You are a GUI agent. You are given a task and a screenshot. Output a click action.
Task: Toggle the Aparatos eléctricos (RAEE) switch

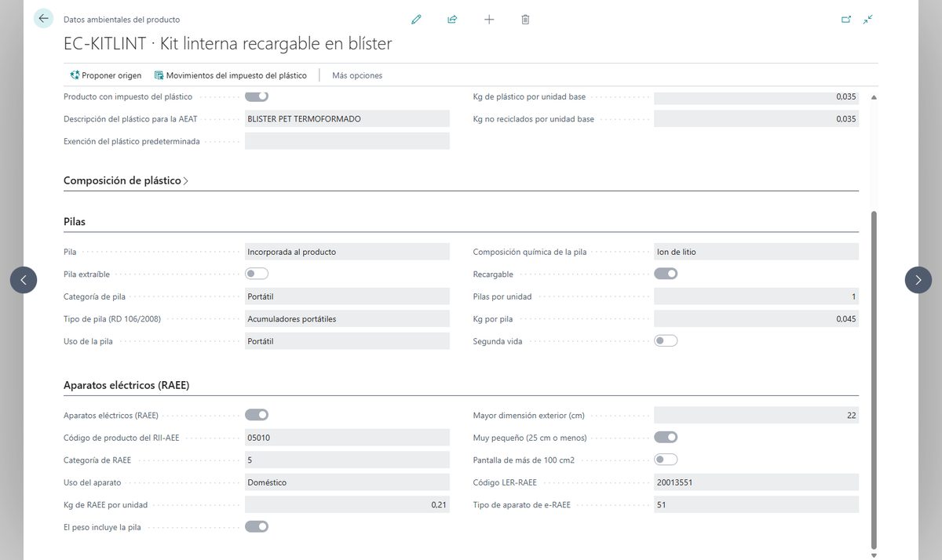[x=257, y=415]
